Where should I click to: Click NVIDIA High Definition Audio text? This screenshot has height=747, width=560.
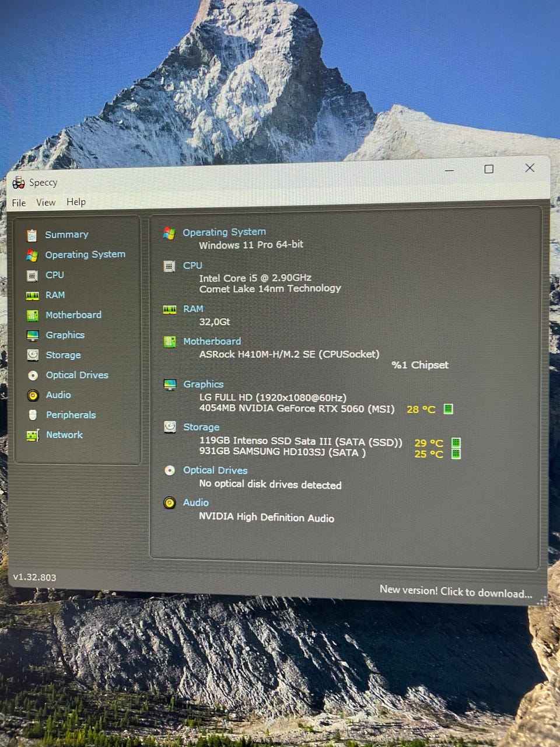click(267, 517)
